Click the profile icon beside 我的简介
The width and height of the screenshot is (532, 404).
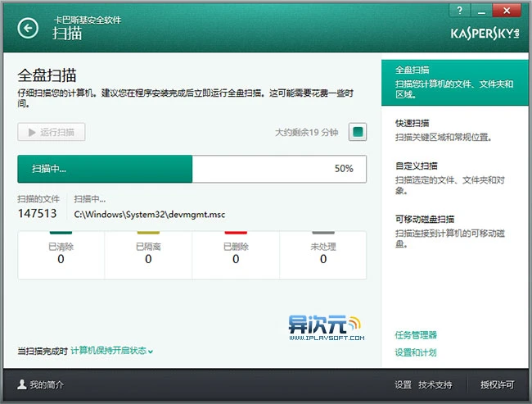click(22, 384)
